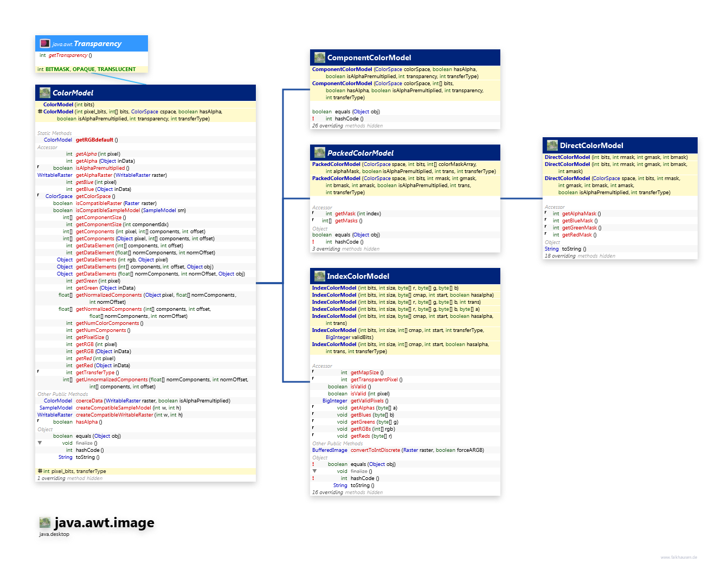Click the PackedColorModel class icon
This screenshot has height=582, width=728.
point(320,153)
